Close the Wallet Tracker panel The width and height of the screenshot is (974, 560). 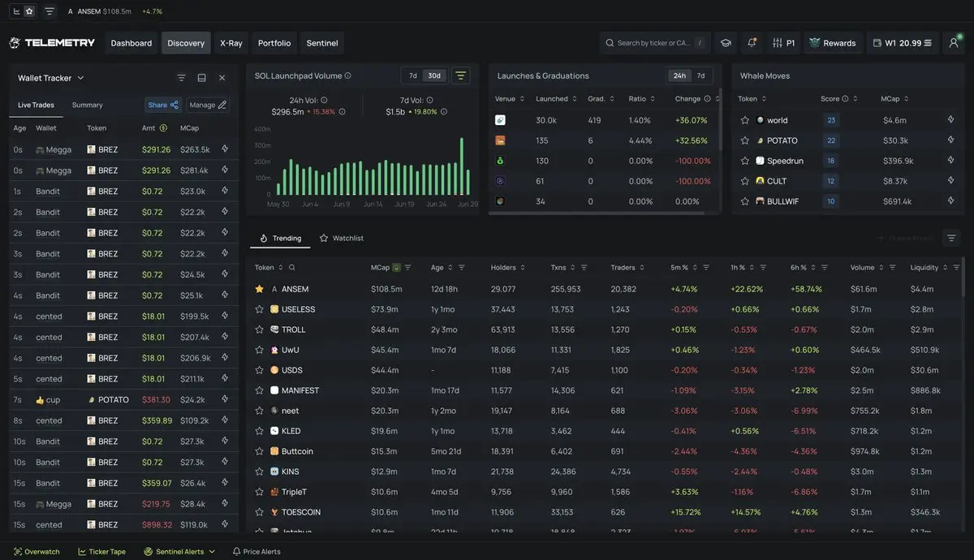click(x=222, y=78)
